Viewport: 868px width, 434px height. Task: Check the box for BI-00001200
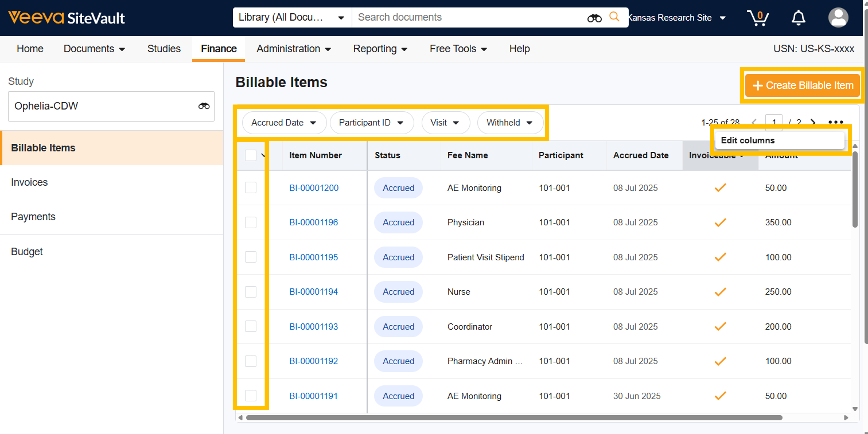pos(250,188)
